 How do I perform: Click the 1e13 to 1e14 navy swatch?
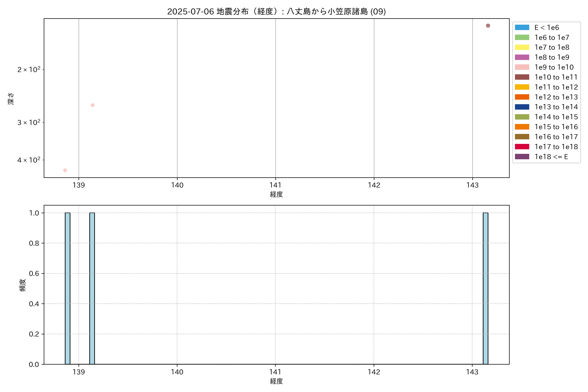(522, 107)
